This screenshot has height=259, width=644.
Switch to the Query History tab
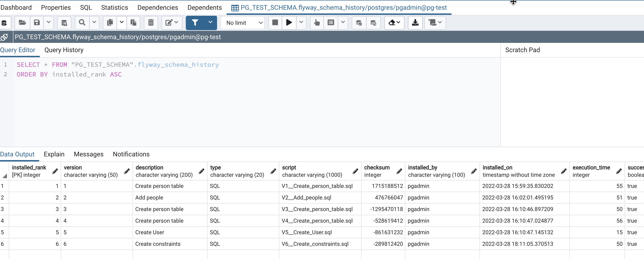(x=64, y=50)
